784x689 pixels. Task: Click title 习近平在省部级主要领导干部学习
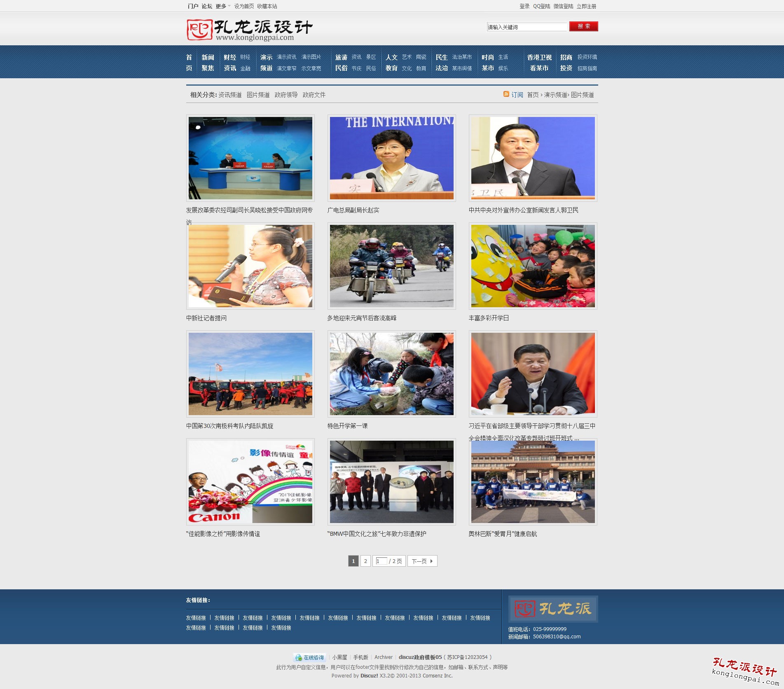click(x=532, y=426)
